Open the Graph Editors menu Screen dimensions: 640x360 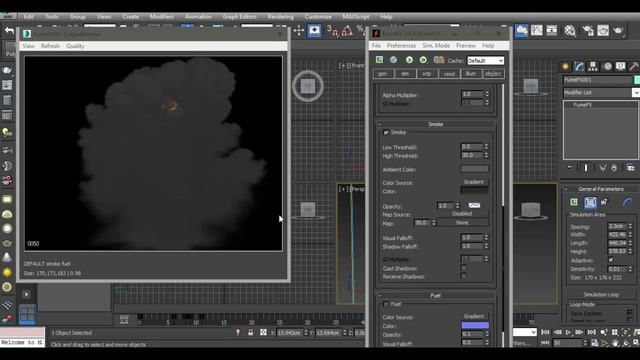[239, 17]
